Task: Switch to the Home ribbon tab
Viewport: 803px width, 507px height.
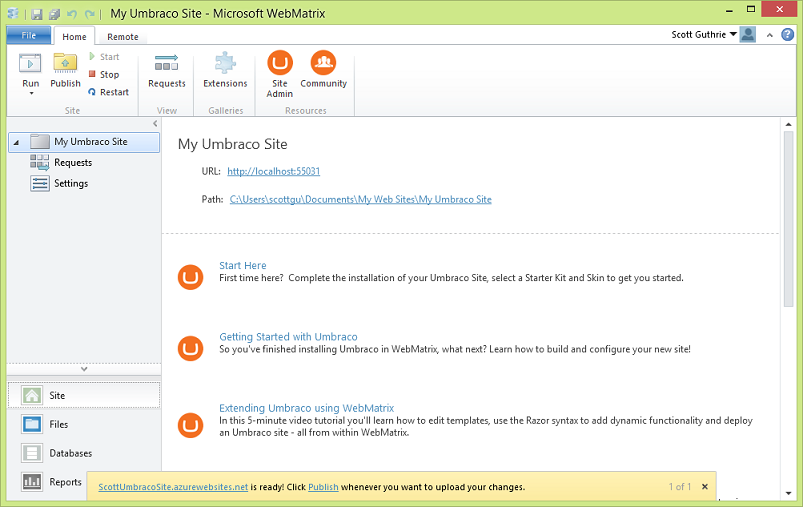Action: tap(74, 36)
